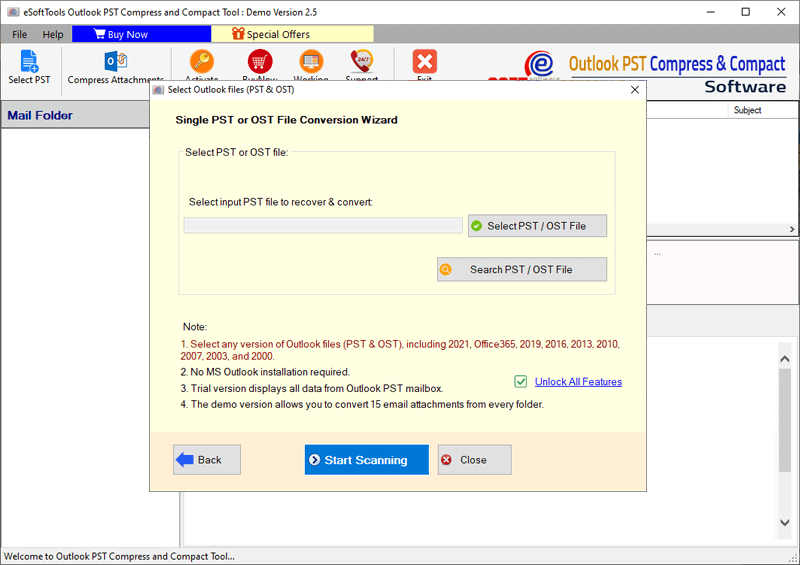Viewport: 800px width, 565px height.
Task: Toggle the checkbox beside Unlock All Features
Action: [520, 381]
